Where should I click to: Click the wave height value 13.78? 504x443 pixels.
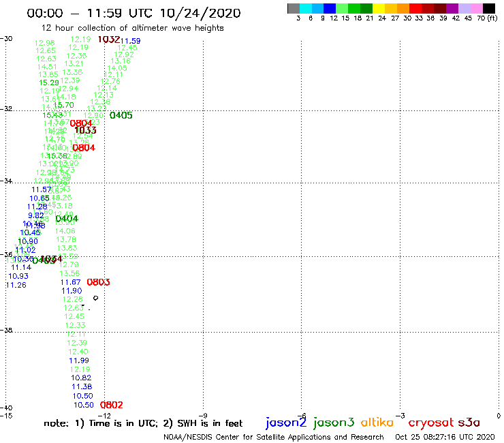[66, 239]
